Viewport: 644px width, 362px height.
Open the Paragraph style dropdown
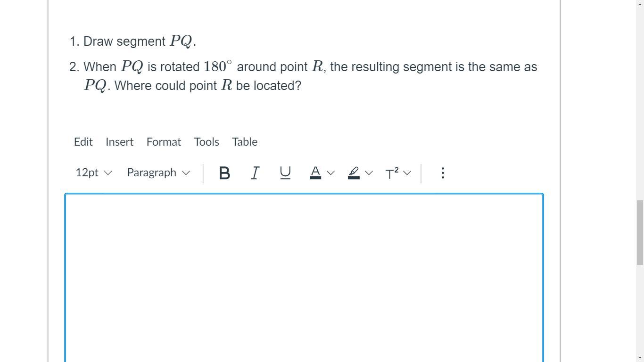(158, 173)
